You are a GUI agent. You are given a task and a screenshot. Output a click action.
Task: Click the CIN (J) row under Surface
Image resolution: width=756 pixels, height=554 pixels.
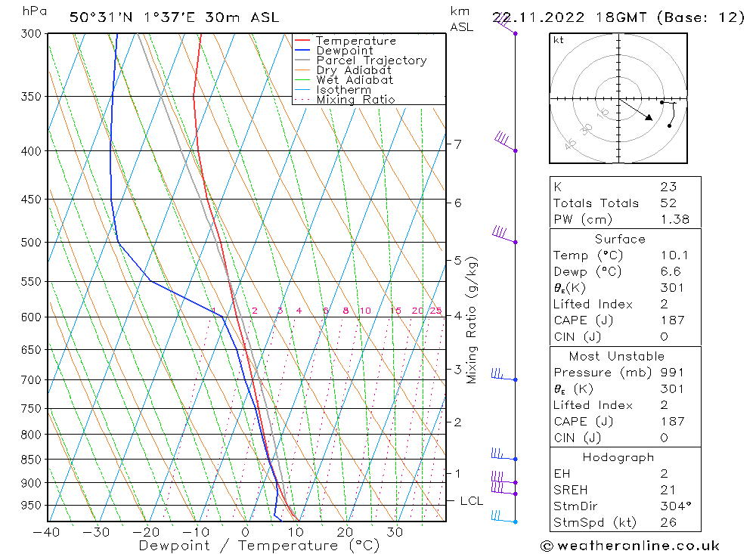pos(625,337)
